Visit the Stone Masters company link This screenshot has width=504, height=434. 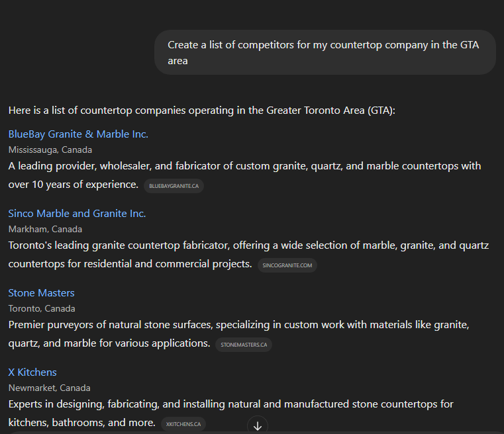41,293
